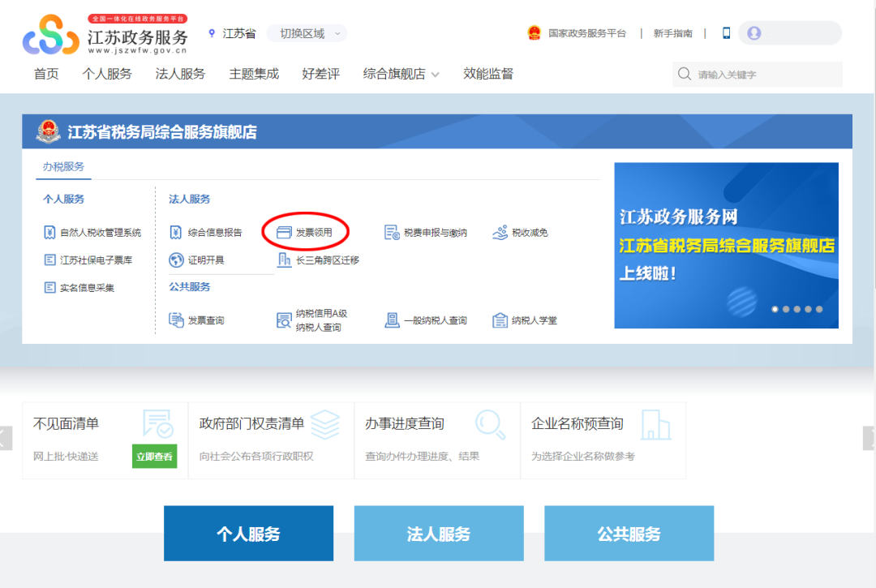Viewport: 876px width, 588px height.
Task: Click the large 个人服务 button
Action: coord(249,534)
